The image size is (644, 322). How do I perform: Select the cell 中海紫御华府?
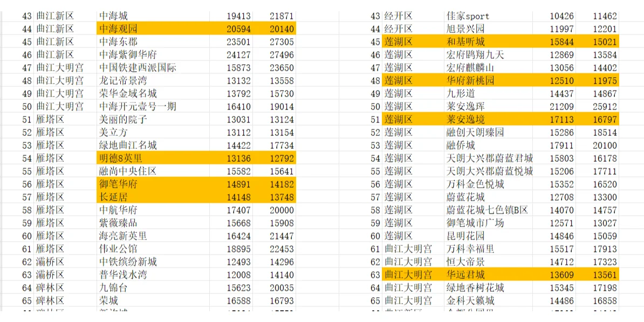click(x=153, y=55)
